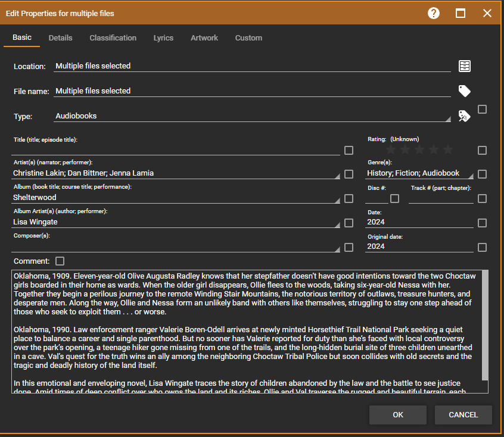The height and width of the screenshot is (437, 504).
Task: Set rating to five stars
Action: click(448, 150)
